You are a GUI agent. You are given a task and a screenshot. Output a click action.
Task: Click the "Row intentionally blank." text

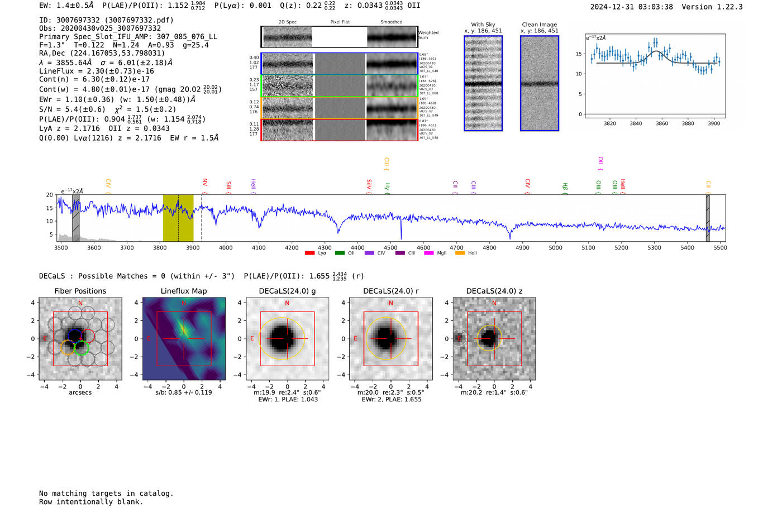click(x=91, y=502)
